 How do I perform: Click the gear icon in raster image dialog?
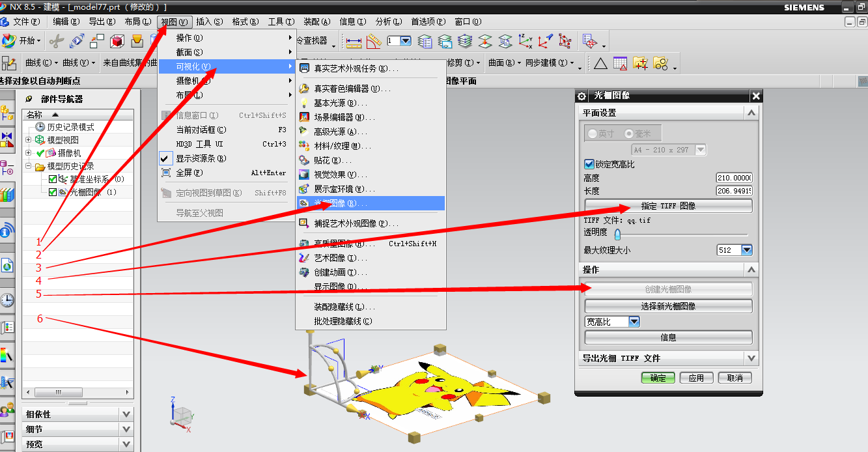click(582, 96)
